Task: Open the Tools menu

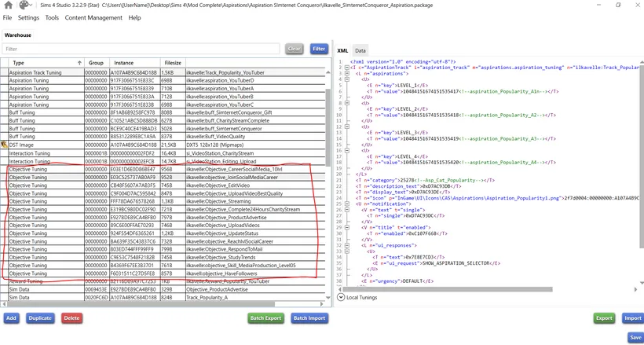Action: tap(52, 17)
